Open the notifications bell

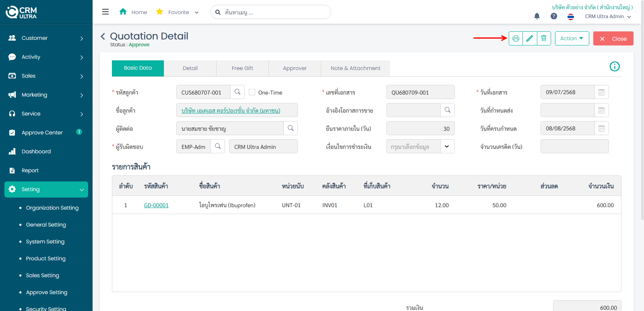(537, 16)
